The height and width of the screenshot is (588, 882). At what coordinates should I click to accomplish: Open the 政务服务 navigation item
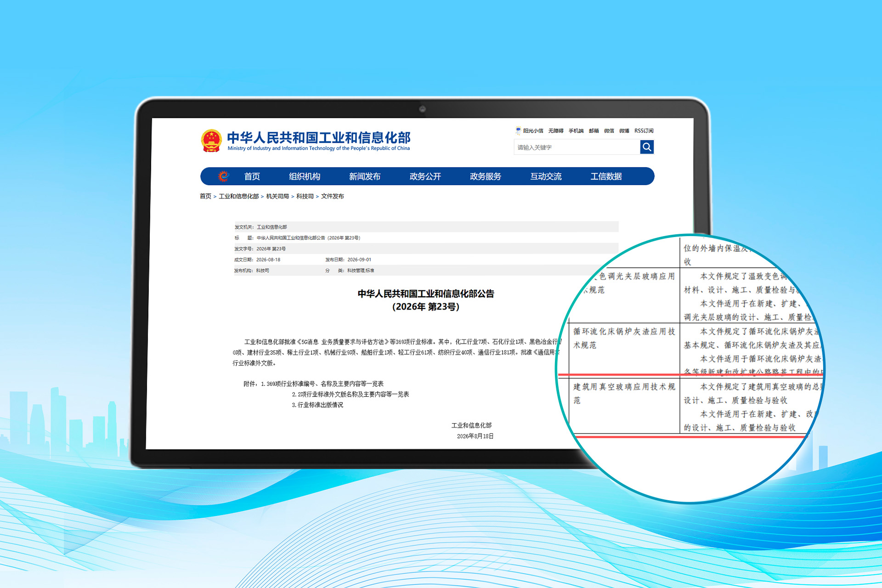pos(486,176)
